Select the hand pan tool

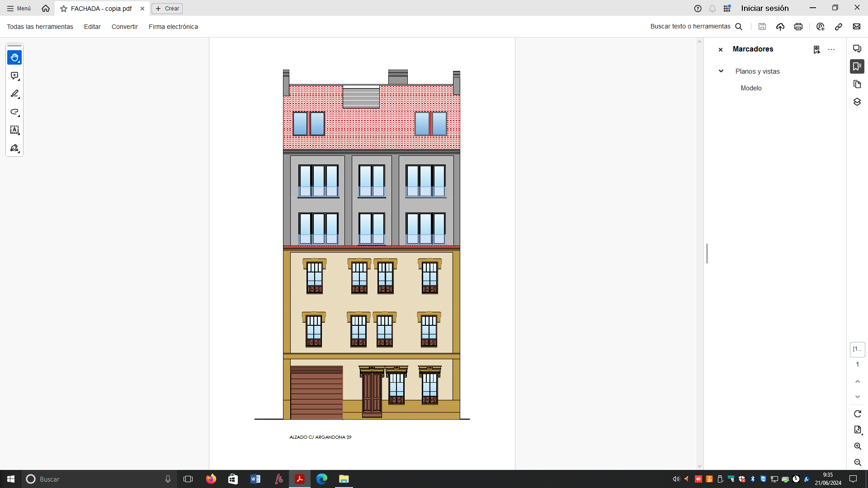[x=14, y=57]
